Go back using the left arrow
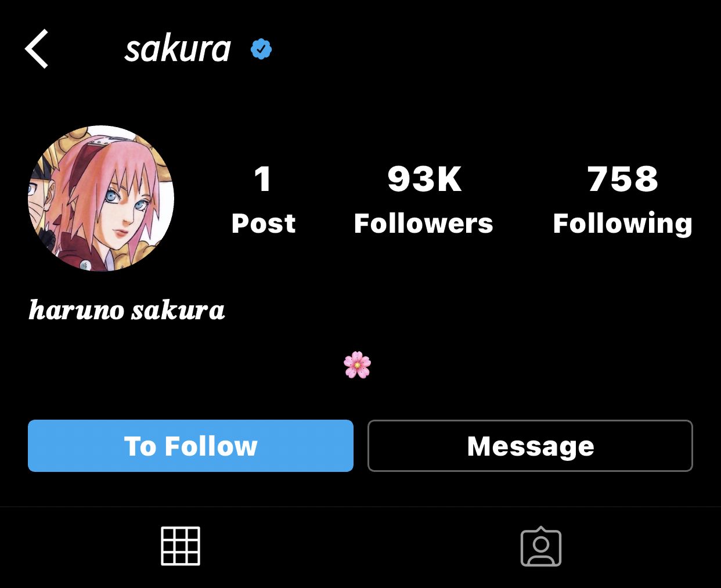721x588 pixels. point(37,49)
